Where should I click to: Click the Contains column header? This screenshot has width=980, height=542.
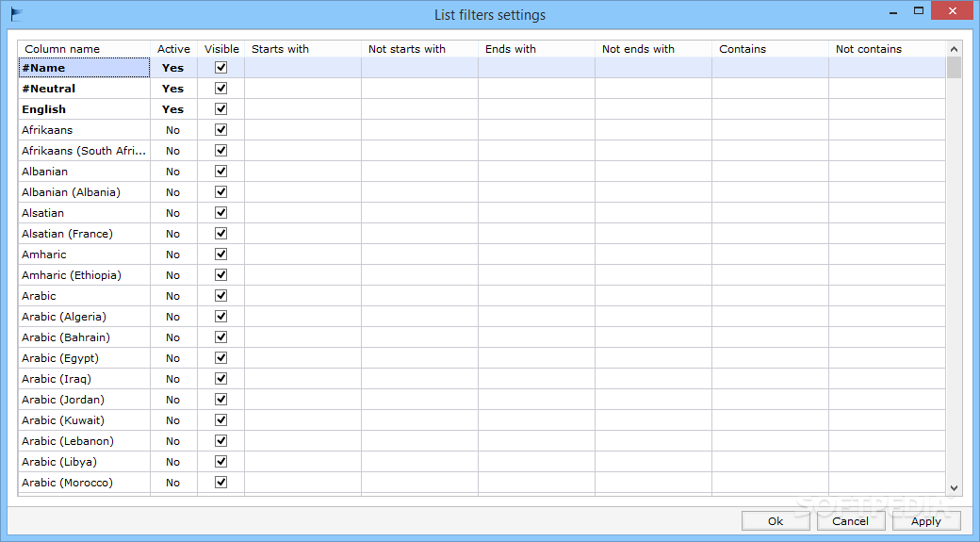click(771, 49)
